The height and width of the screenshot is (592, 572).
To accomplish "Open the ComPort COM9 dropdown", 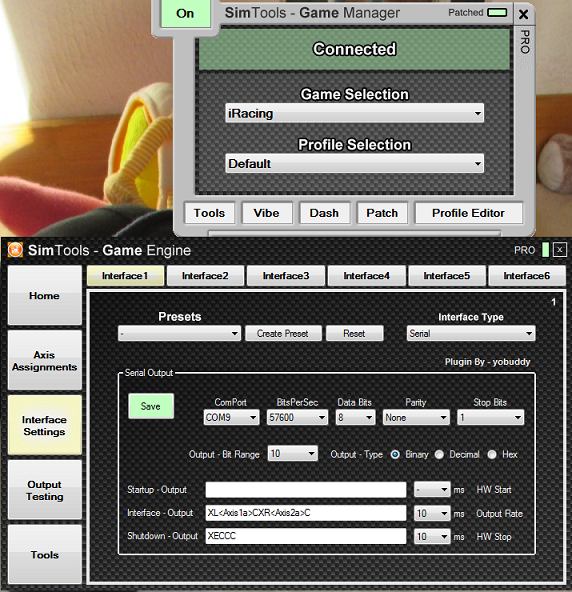I will [231, 418].
